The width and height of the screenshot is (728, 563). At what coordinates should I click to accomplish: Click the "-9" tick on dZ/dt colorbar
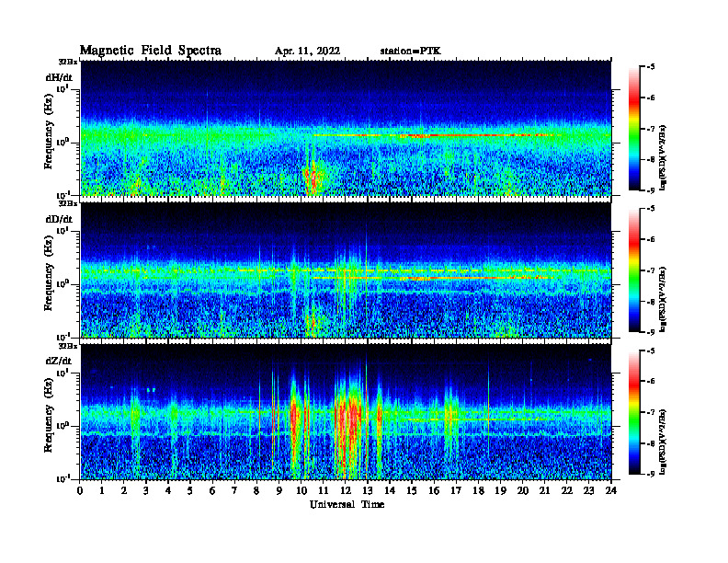[652, 474]
